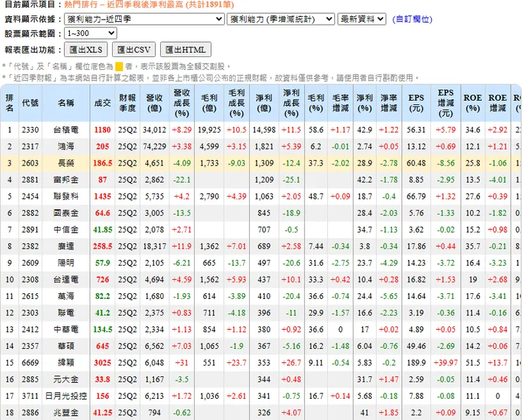The height and width of the screenshot is (420, 522).
Task: Sort by the EPS(元) column header
Action: click(x=416, y=103)
